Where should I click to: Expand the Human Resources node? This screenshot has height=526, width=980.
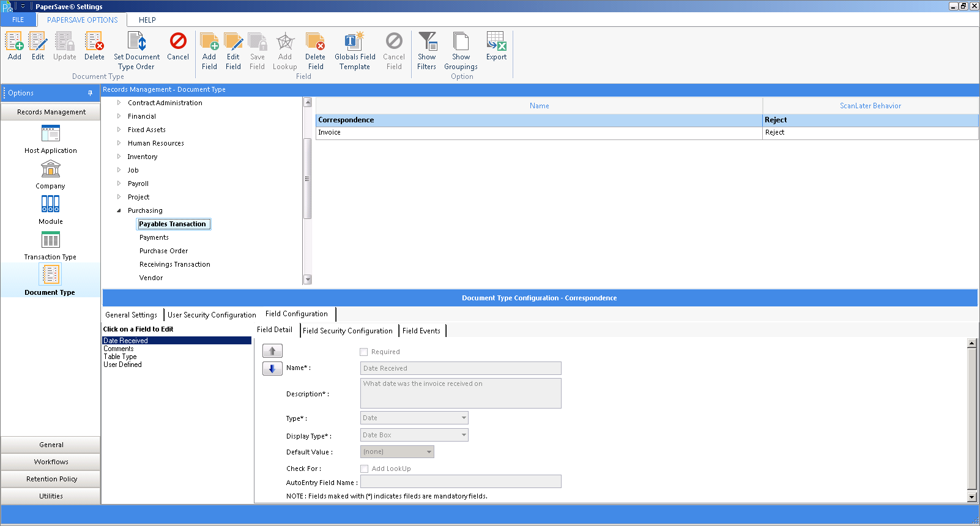click(x=119, y=143)
